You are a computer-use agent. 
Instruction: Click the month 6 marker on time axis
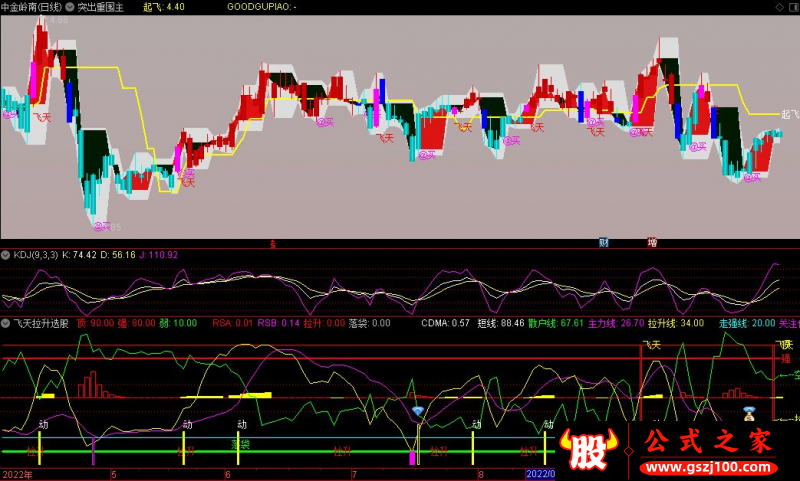[x=228, y=474]
